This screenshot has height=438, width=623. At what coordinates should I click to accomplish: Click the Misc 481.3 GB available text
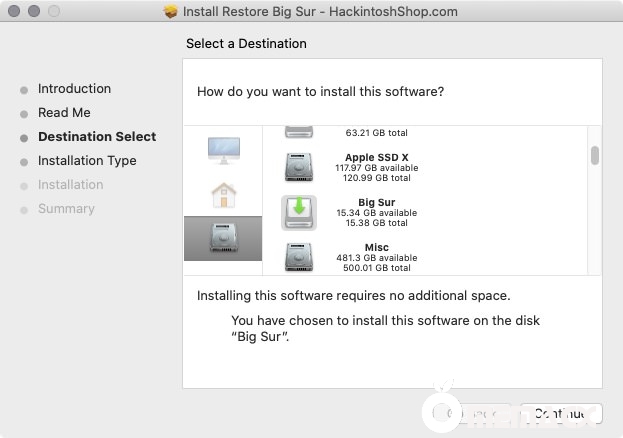pos(377,259)
